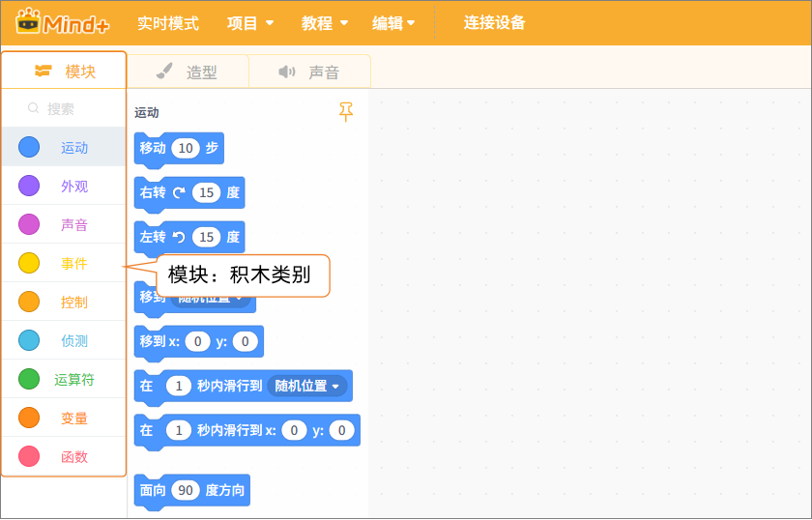The width and height of the screenshot is (812, 520).
Task: Expand the 教程 dropdown menu
Action: [325, 23]
